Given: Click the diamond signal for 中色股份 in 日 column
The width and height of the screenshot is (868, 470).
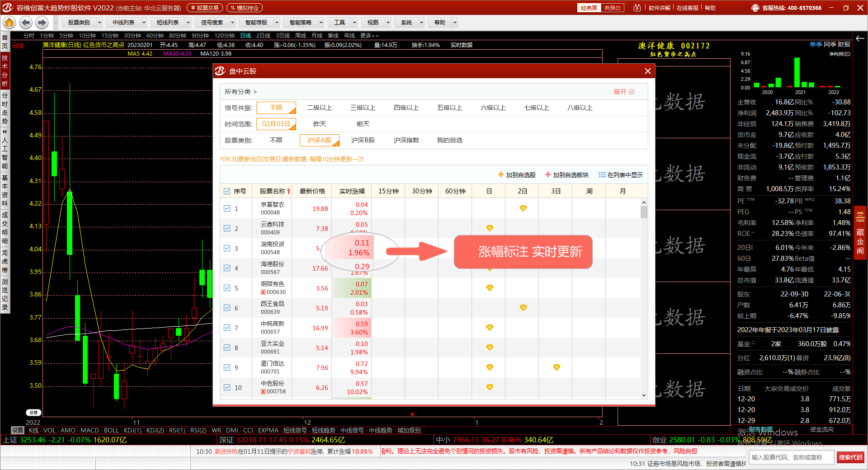Looking at the screenshot, I should tap(490, 387).
